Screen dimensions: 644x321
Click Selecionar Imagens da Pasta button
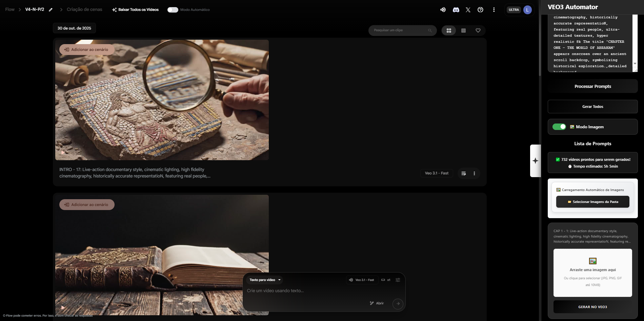(592, 202)
